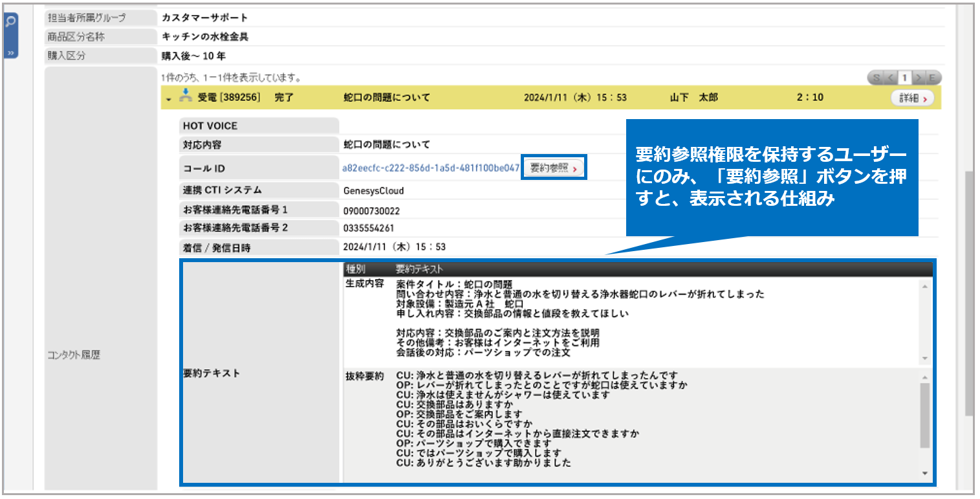Screen dimensions: 980x499
Task: Click the incoming call icon beside 受電
Action: 186,97
